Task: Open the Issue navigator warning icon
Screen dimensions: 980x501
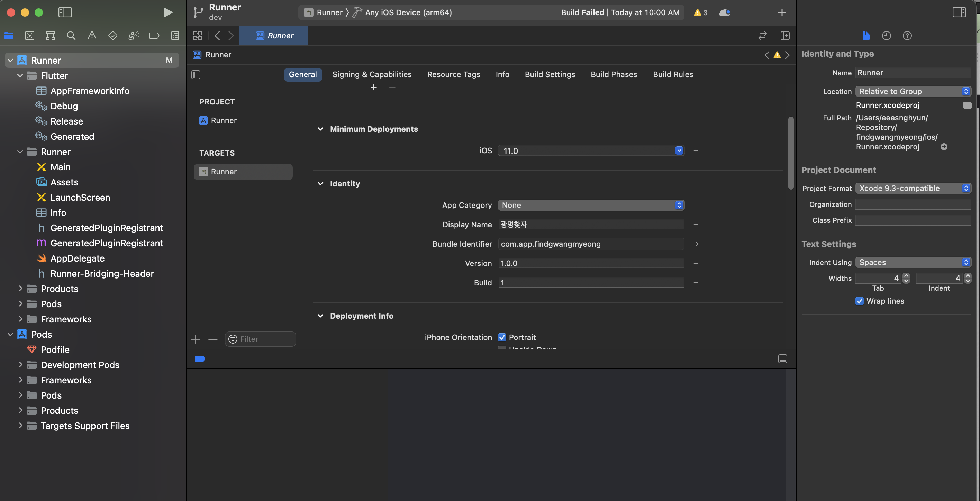Action: pos(92,36)
